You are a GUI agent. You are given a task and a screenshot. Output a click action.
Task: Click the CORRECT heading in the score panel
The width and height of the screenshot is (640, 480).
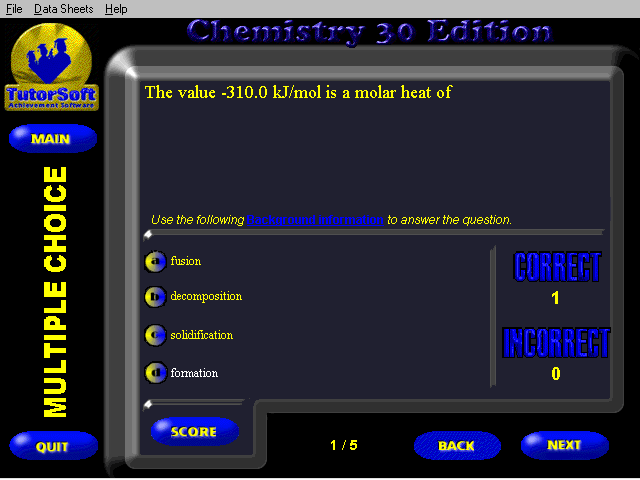(557, 267)
